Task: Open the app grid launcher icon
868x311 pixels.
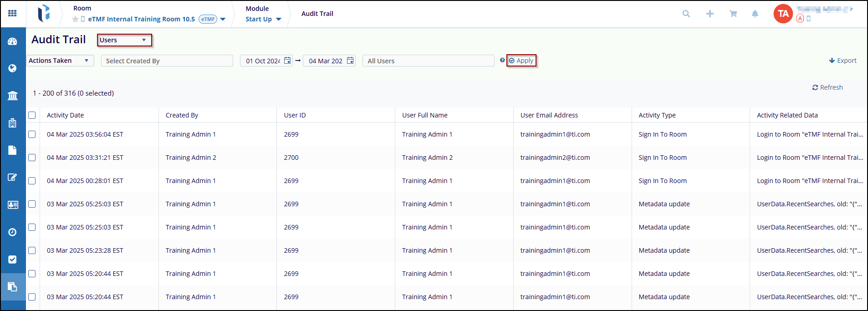Action: tap(12, 14)
